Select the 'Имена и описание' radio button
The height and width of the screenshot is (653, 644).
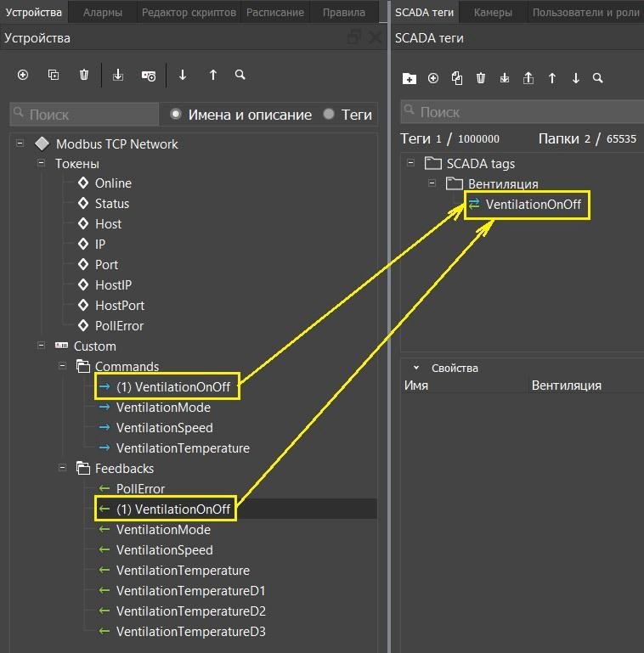(x=177, y=115)
